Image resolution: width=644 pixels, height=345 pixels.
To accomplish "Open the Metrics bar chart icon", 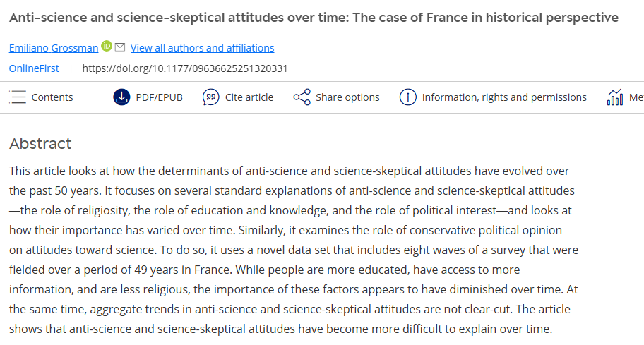I will [614, 97].
